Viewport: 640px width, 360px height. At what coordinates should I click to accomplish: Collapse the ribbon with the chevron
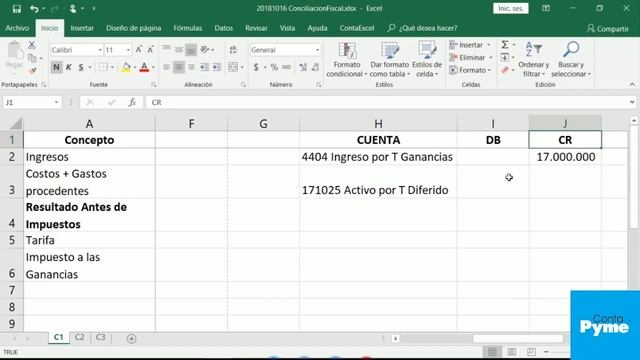point(632,84)
